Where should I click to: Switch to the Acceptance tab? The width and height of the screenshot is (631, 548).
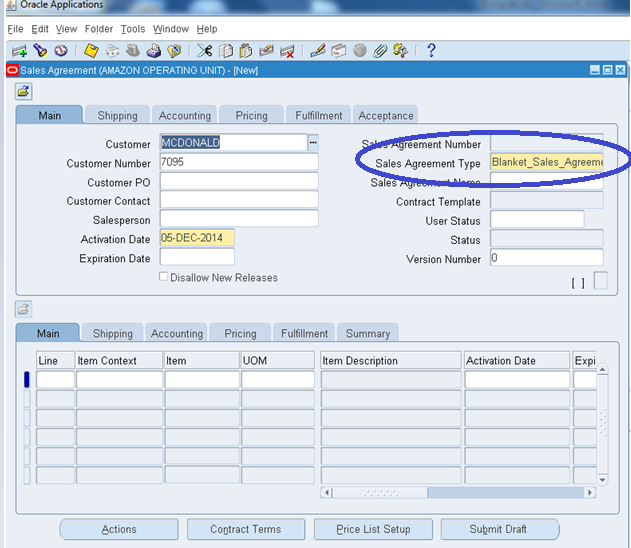[386, 115]
